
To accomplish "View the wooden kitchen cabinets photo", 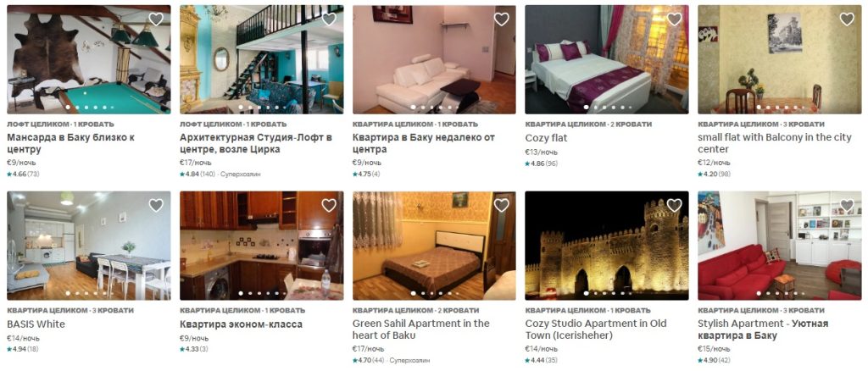I will coord(261,246).
